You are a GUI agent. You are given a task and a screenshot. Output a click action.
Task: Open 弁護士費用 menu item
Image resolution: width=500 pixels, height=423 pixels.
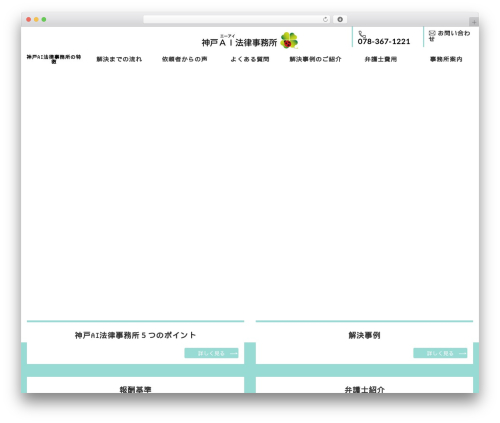click(x=380, y=59)
